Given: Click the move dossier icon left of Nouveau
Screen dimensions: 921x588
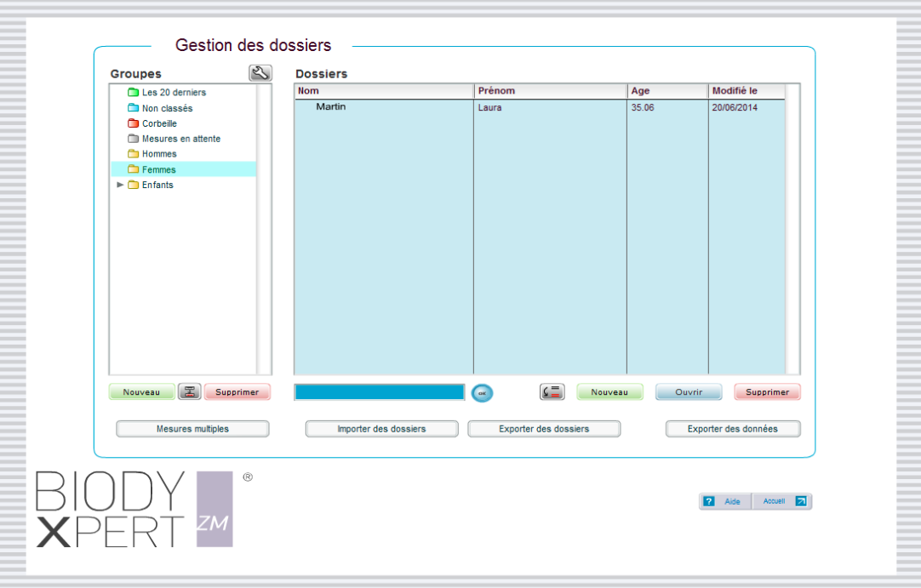Looking at the screenshot, I should 552,392.
